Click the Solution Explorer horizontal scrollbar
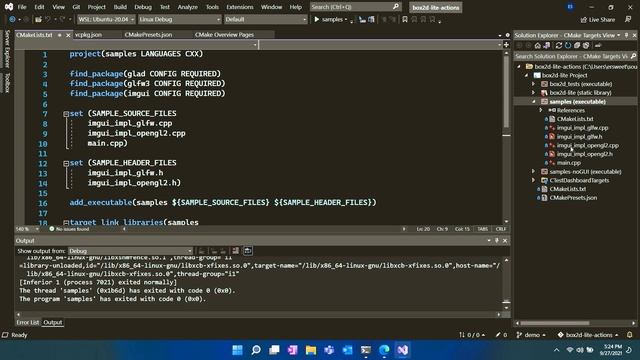Viewport: 640px width, 360px height. coord(554,323)
